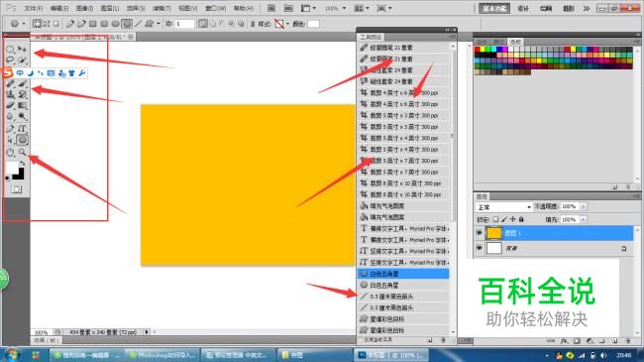The image size is (644, 362).
Task: Click the Windows Start button
Action: click(12, 355)
